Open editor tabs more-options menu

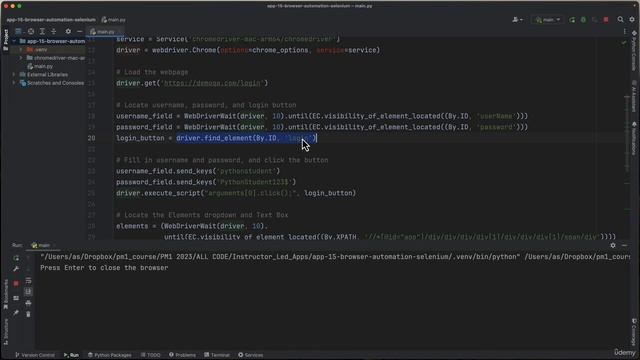tap(625, 31)
